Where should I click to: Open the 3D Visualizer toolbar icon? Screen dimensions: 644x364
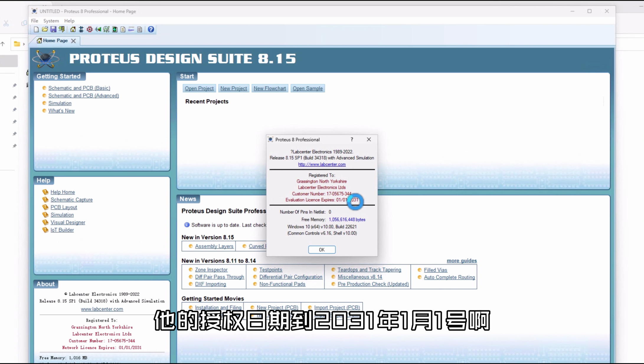coord(98,29)
